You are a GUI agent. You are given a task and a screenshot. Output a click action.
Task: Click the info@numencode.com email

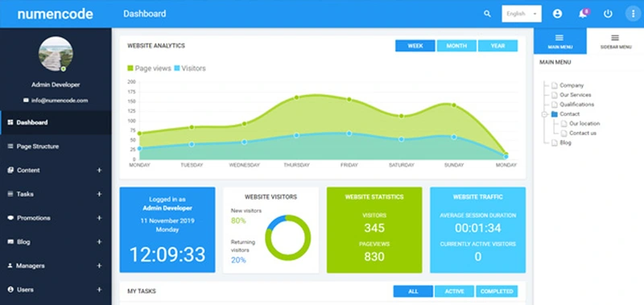point(60,101)
